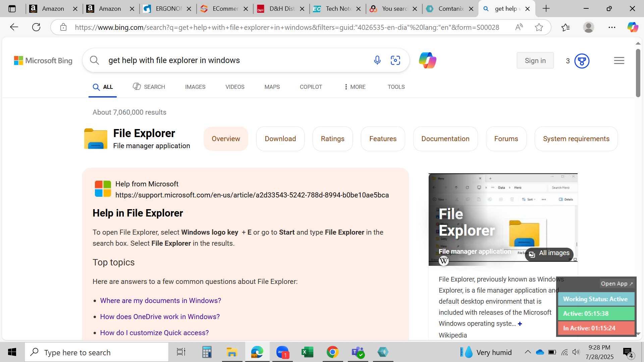Open File Explorer from the taskbar
644x362 pixels.
(232, 352)
